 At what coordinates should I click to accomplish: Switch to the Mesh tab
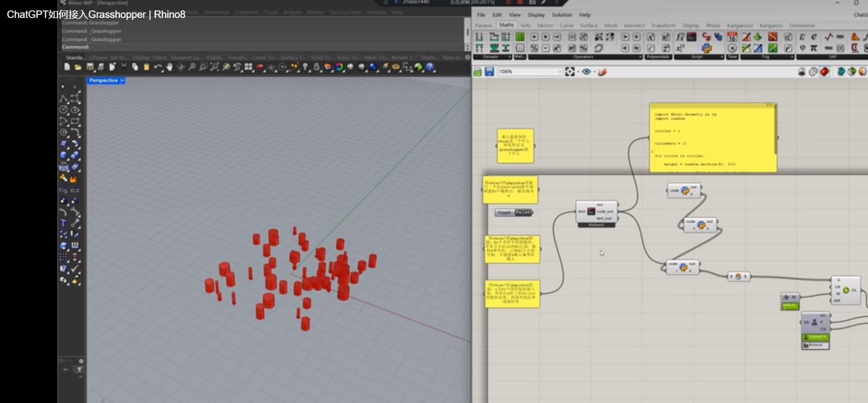[611, 25]
